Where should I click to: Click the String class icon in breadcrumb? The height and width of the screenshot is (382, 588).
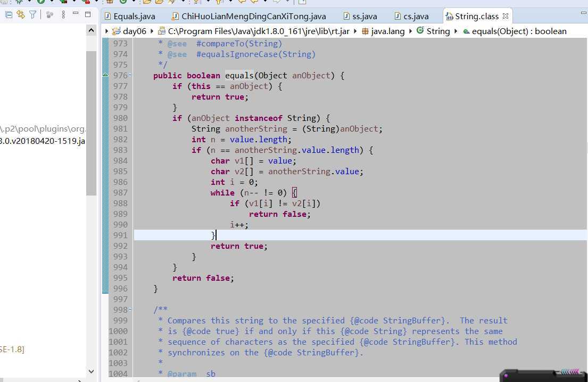(x=420, y=30)
